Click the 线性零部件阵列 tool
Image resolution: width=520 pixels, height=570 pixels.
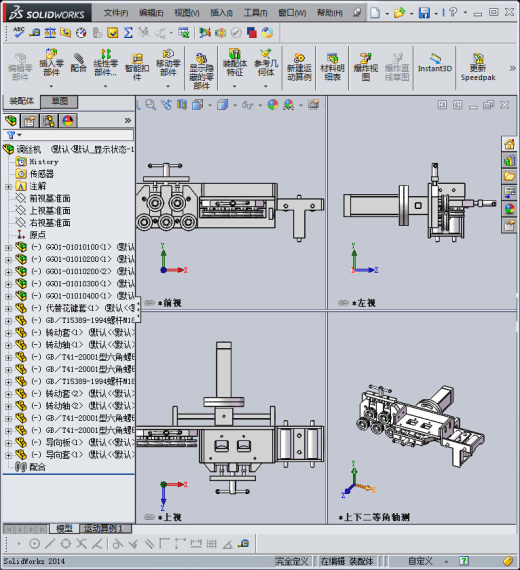pos(105,62)
